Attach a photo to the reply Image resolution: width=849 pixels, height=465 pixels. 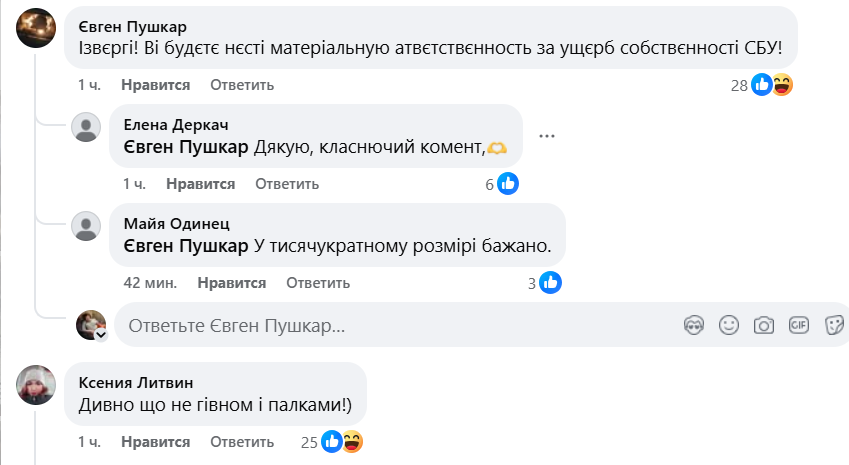click(x=764, y=325)
